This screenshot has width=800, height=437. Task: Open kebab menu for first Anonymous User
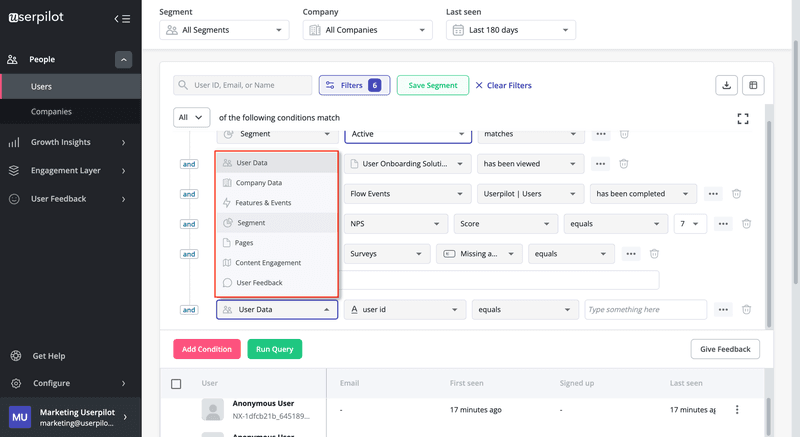tap(737, 409)
